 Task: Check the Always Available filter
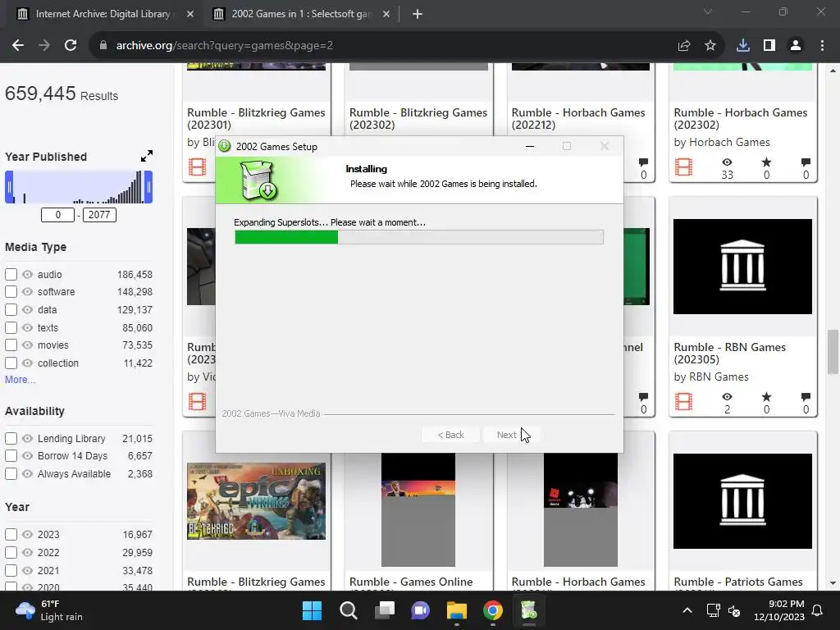coord(11,473)
